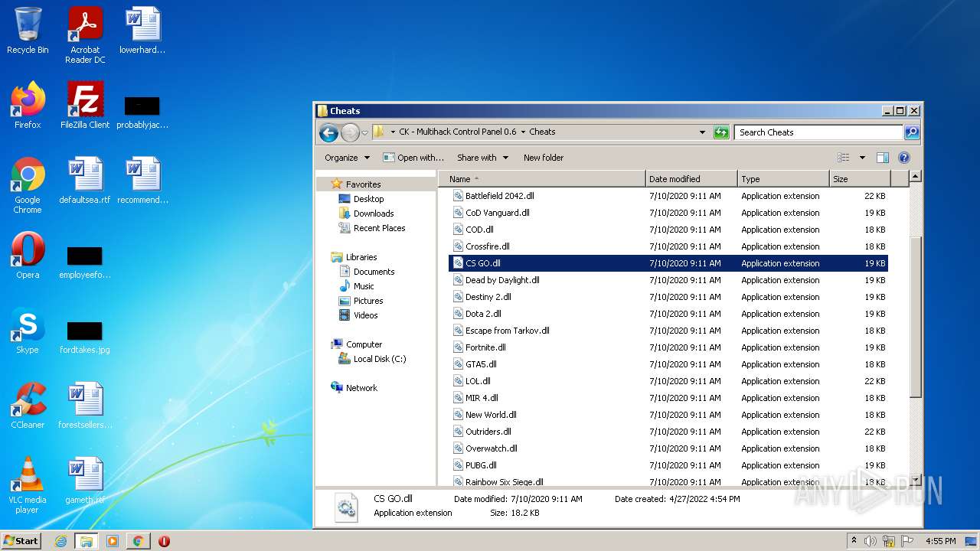The width and height of the screenshot is (980, 551).
Task: Open Documents library
Action: (374, 272)
